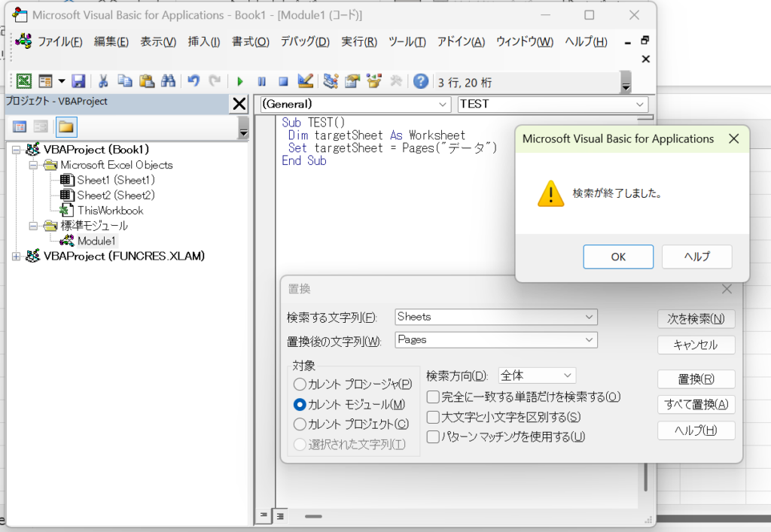The height and width of the screenshot is (532, 771).
Task: Click the Copy icon in toolbar
Action: pyautogui.click(x=125, y=81)
